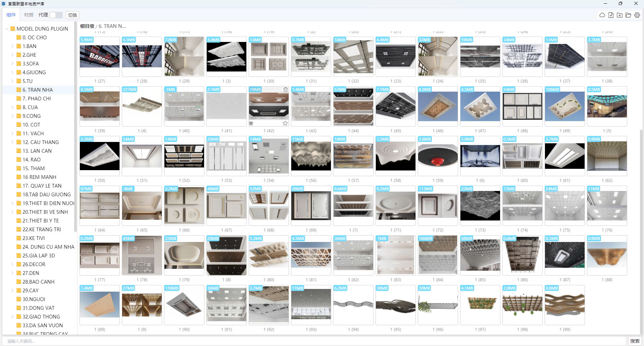Open the cloud library icon
Viewport: 644px width, 346px height.
(602, 15)
